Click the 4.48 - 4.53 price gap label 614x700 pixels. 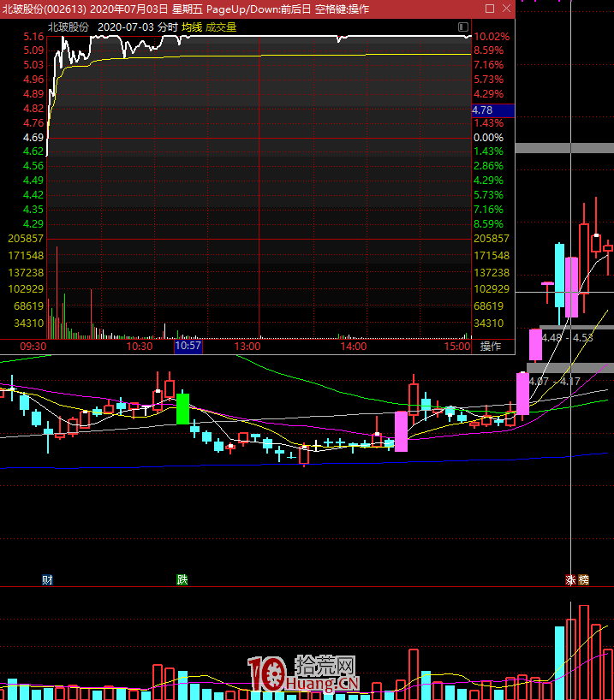coord(567,338)
